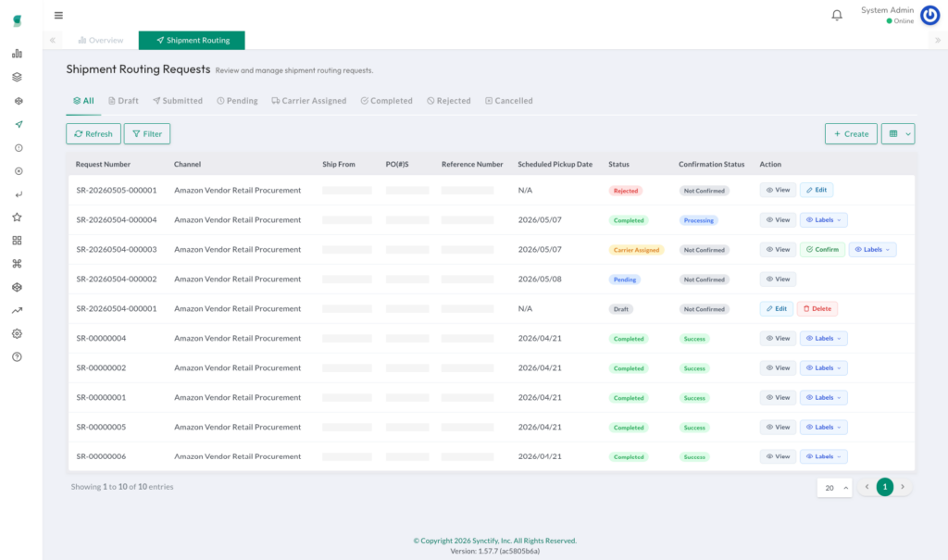The width and height of the screenshot is (948, 560).
Task: Click the 2026/05/08 pickup date cell
Action: 540,279
